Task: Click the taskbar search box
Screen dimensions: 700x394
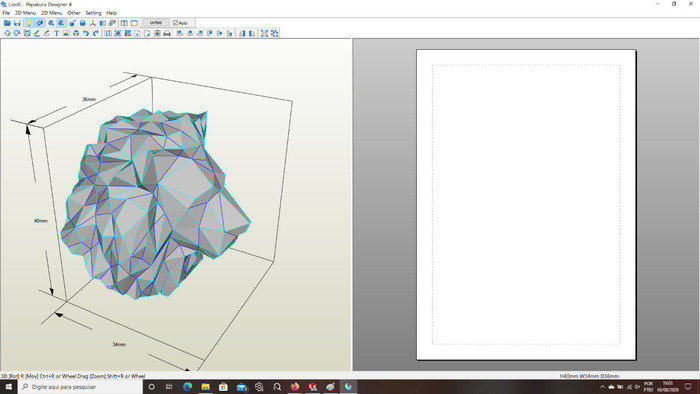Action: coord(80,387)
